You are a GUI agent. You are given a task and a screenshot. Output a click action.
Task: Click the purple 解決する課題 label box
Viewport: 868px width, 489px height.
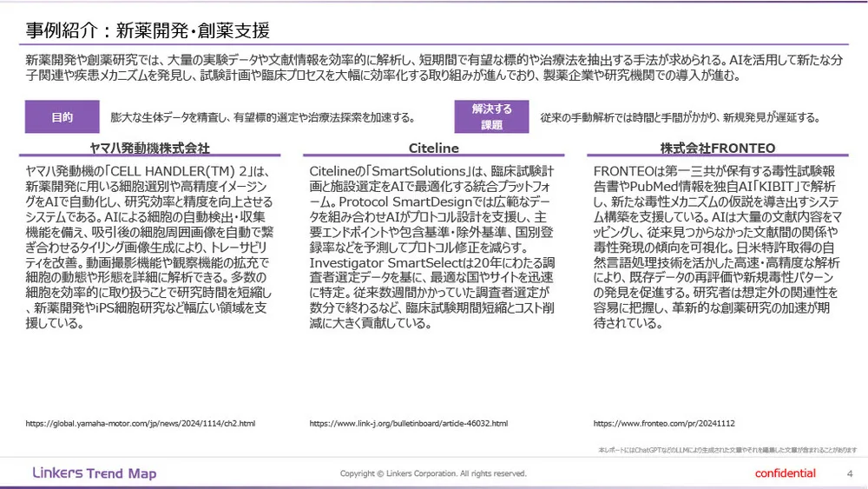pyautogui.click(x=491, y=117)
